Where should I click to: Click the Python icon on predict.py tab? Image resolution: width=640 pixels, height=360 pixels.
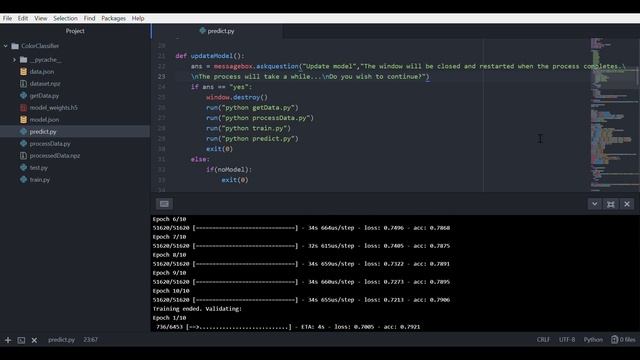(x=202, y=31)
